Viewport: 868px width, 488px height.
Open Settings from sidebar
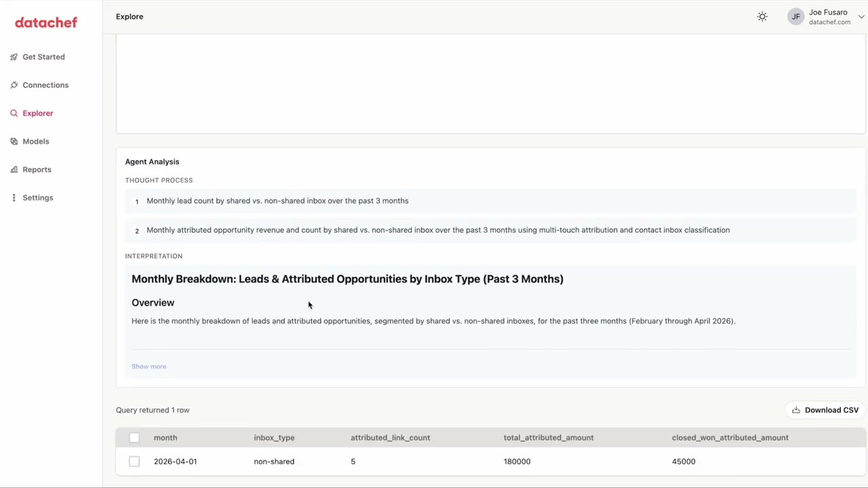point(37,198)
